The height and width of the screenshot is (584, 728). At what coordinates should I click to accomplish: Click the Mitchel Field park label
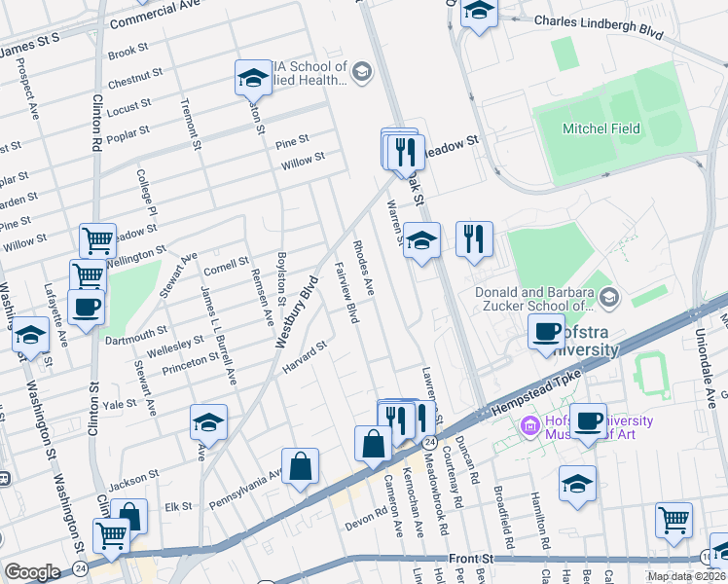(601, 128)
